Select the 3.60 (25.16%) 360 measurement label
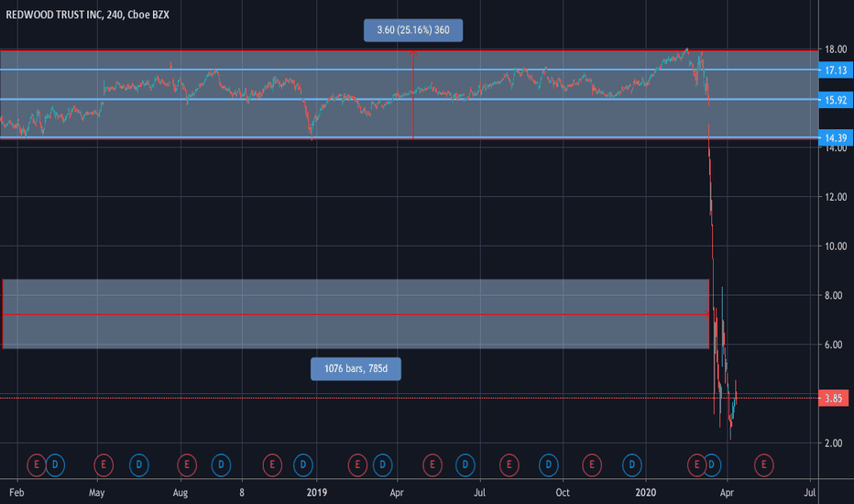Image resolution: width=854 pixels, height=504 pixels. [413, 30]
